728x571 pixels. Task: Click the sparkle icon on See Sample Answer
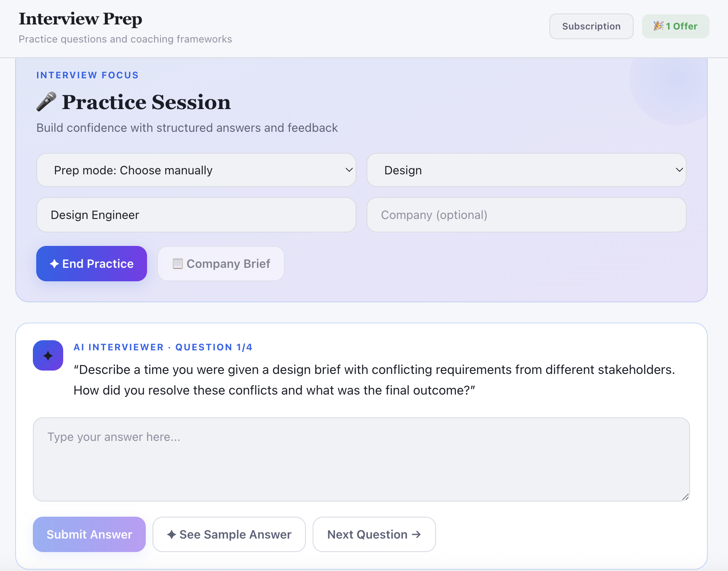coord(171,534)
